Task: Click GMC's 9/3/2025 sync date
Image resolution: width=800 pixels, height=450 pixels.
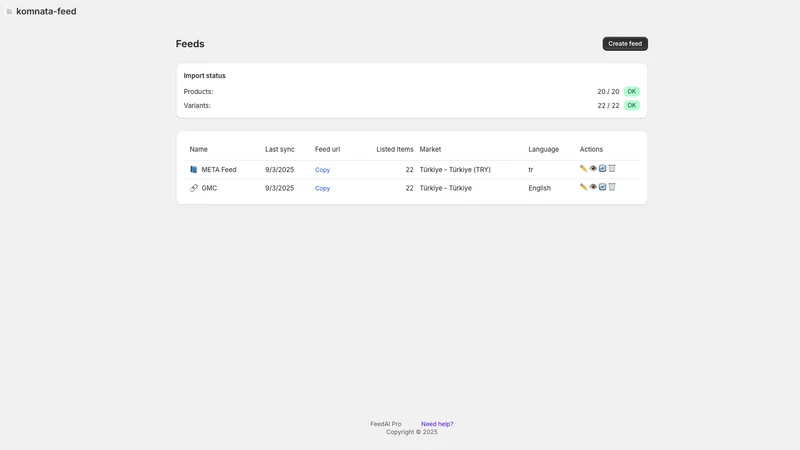Action: (x=280, y=188)
